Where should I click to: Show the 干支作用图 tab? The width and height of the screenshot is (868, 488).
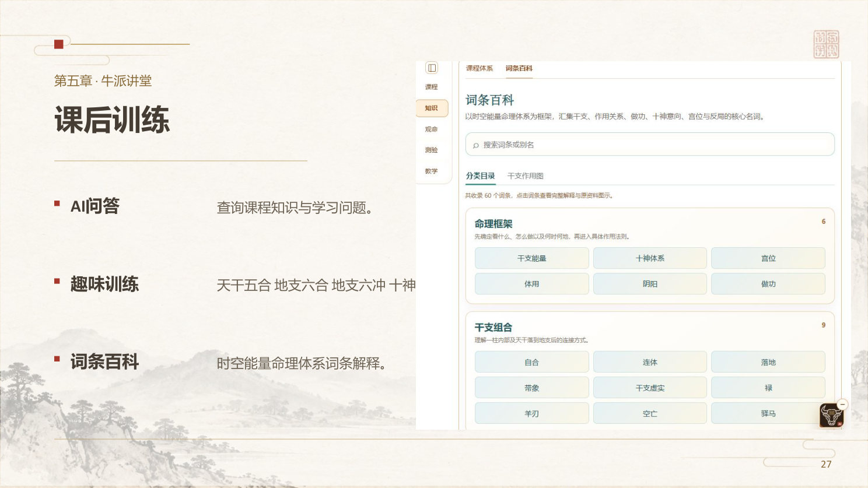pyautogui.click(x=526, y=175)
